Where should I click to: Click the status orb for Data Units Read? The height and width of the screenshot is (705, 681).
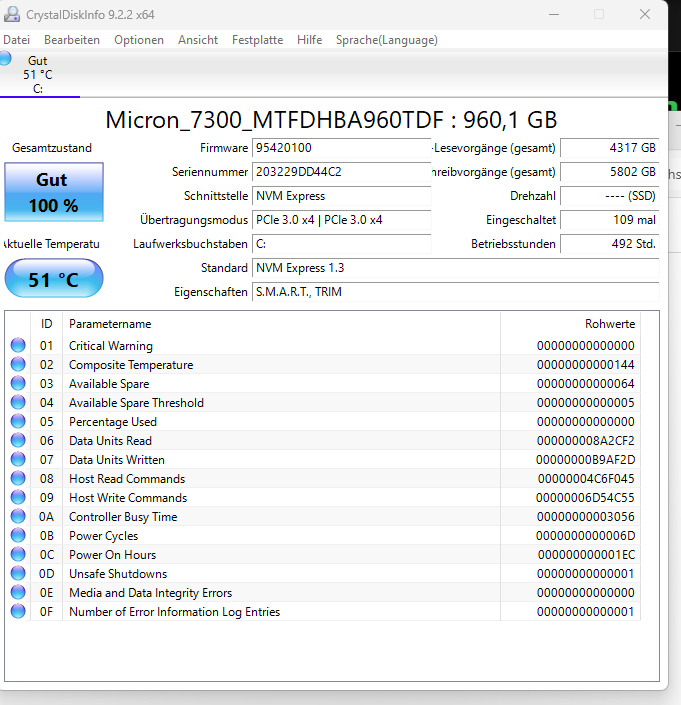[18, 440]
